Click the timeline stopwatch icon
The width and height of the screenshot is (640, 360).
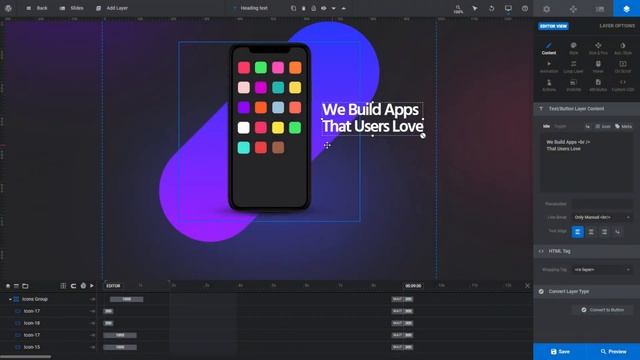[x=83, y=286]
